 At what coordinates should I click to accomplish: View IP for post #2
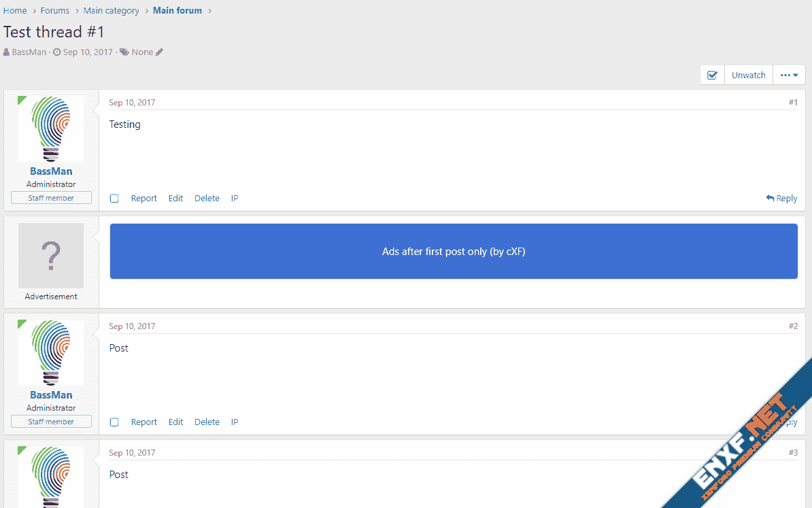235,422
